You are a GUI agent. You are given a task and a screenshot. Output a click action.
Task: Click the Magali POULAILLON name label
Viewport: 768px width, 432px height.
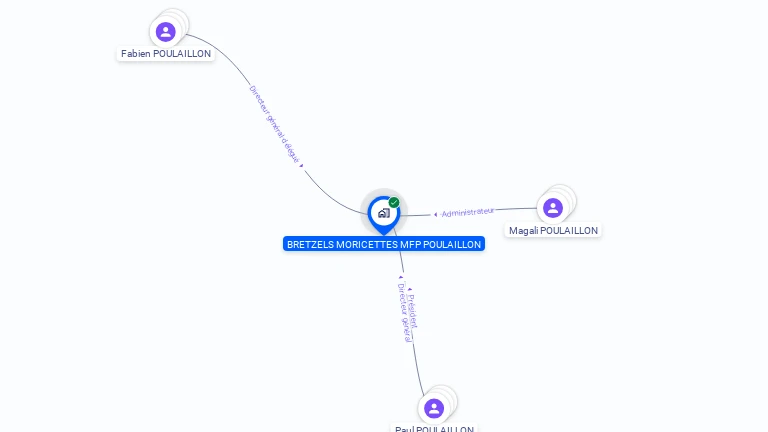[x=553, y=231]
